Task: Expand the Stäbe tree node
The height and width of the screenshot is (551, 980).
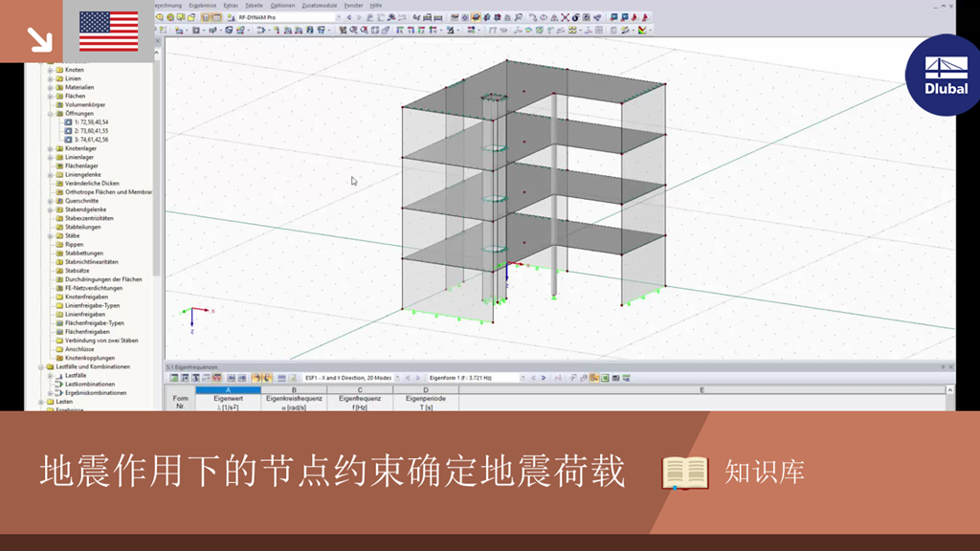Action: click(x=50, y=236)
